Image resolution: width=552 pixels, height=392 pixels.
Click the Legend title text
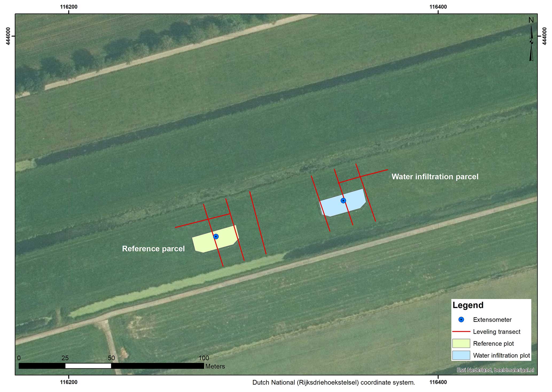pos(468,305)
